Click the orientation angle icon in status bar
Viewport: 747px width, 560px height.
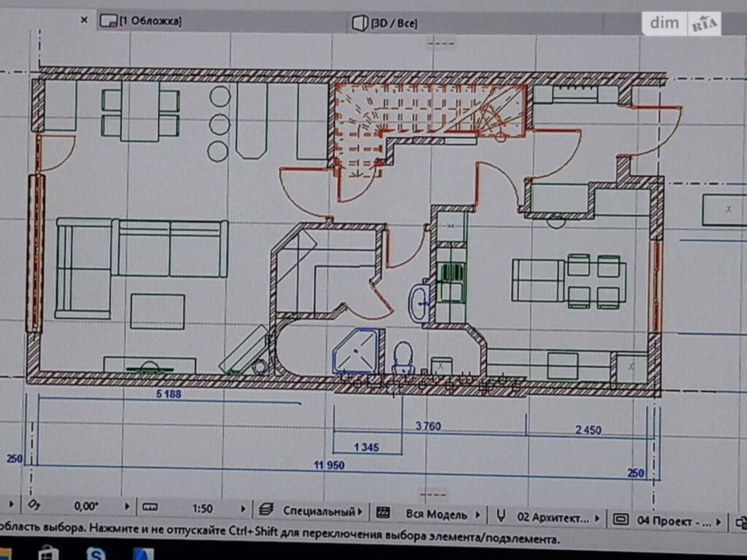click(x=34, y=504)
